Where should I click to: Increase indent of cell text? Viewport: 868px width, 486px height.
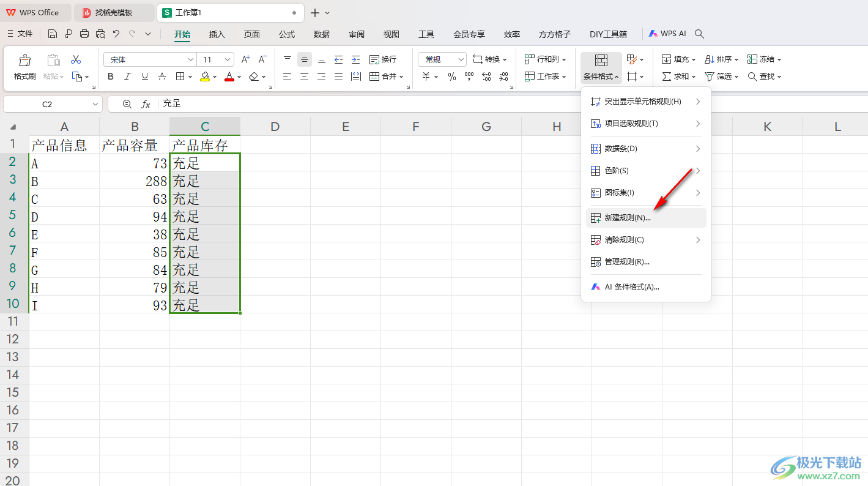coord(356,59)
